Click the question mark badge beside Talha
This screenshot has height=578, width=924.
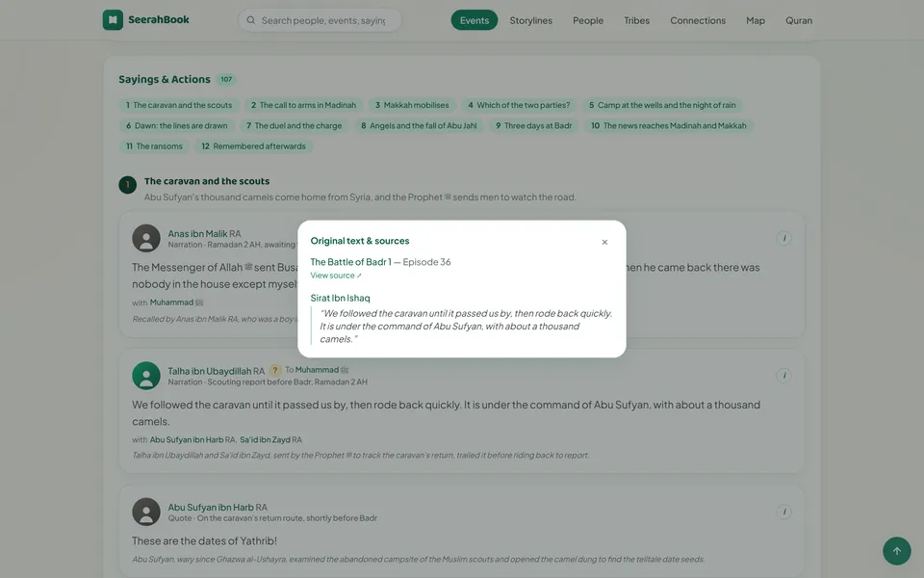point(274,370)
